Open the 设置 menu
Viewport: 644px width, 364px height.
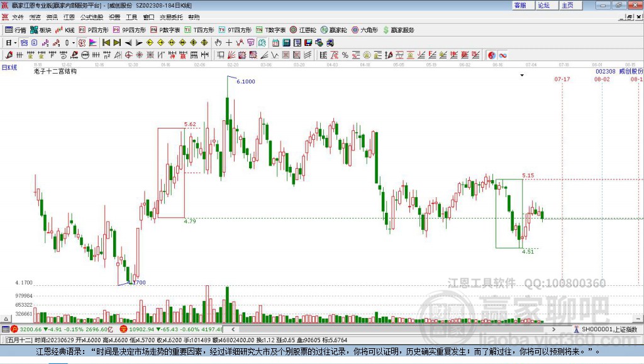pyautogui.click(x=114, y=17)
